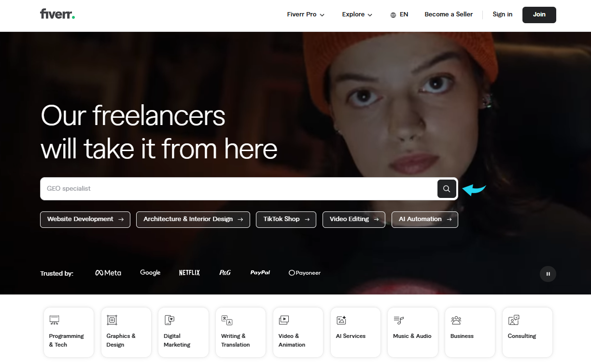Open Video & Animation category card

(x=298, y=332)
